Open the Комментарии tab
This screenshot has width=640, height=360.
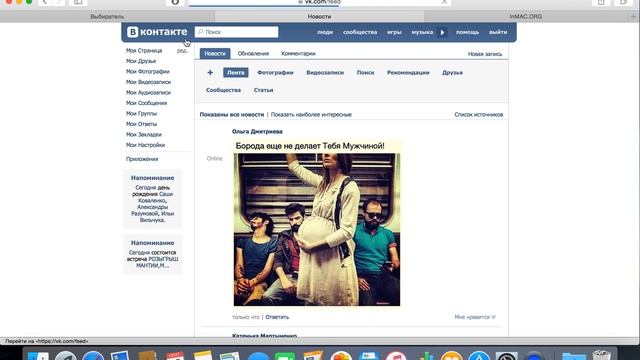coord(298,53)
